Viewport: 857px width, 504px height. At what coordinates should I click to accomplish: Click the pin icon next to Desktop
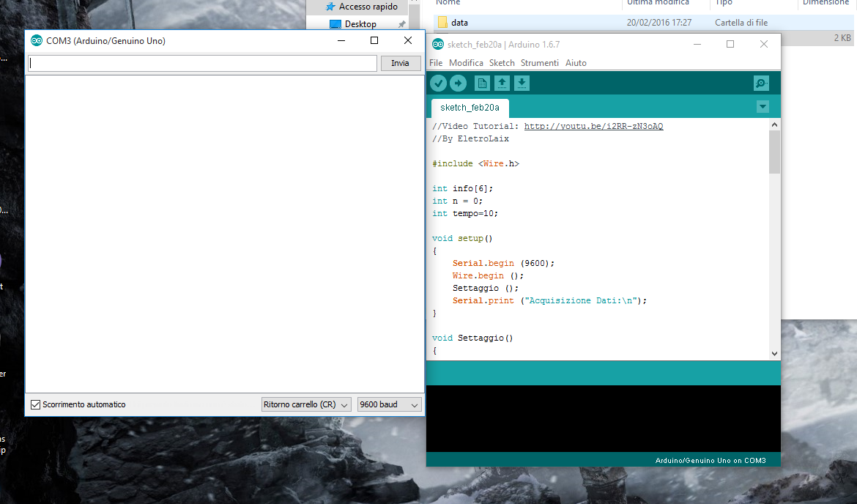(x=401, y=23)
